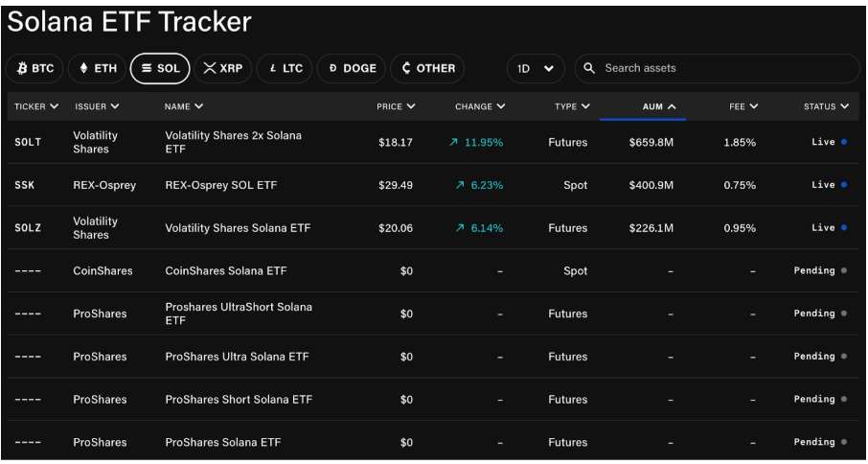Toggle the active SOL filter chip
Image resolution: width=868 pixels, height=464 pixels.
tap(160, 69)
